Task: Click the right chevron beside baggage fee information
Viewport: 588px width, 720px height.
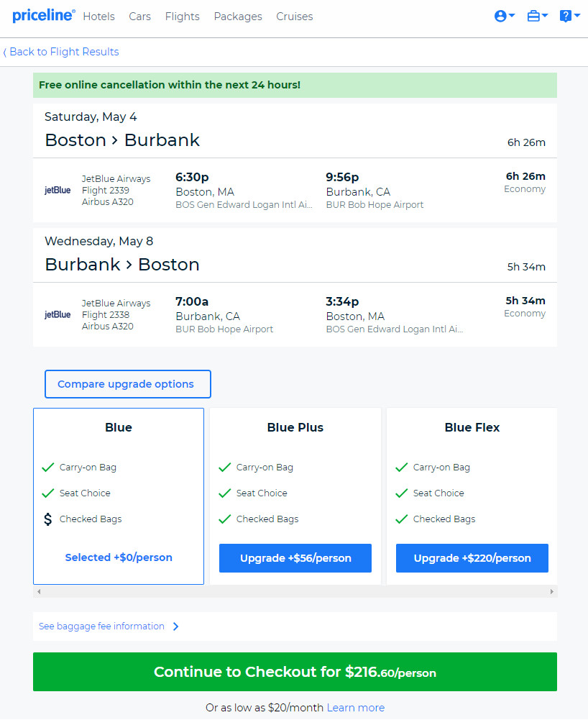Action: coord(176,626)
